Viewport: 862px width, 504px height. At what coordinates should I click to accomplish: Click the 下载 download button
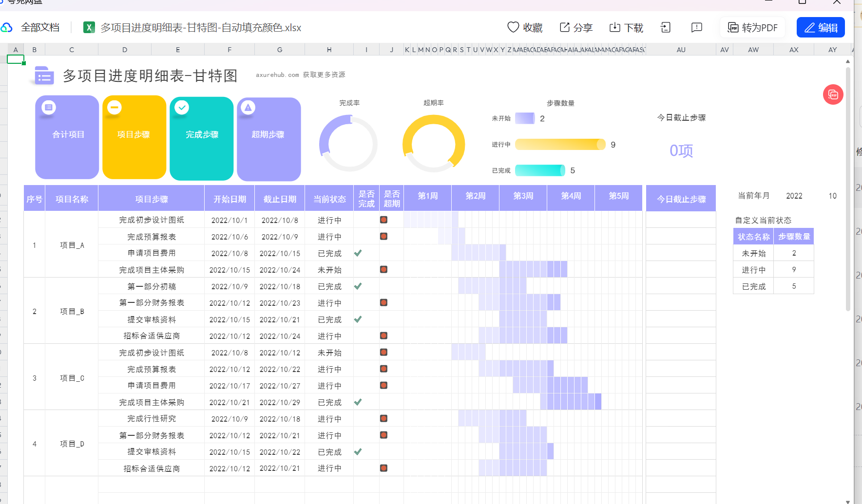(x=626, y=27)
